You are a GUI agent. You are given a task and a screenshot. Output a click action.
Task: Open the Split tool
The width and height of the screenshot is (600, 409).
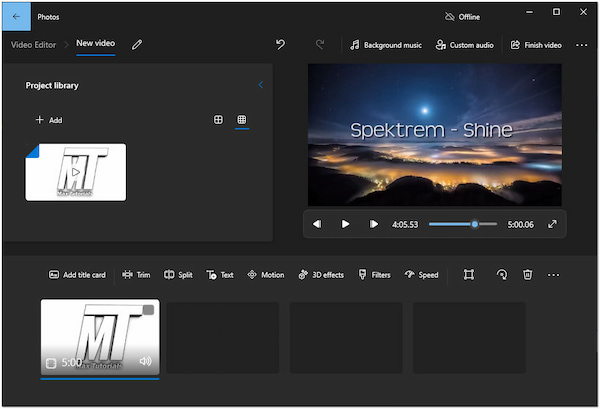(178, 275)
